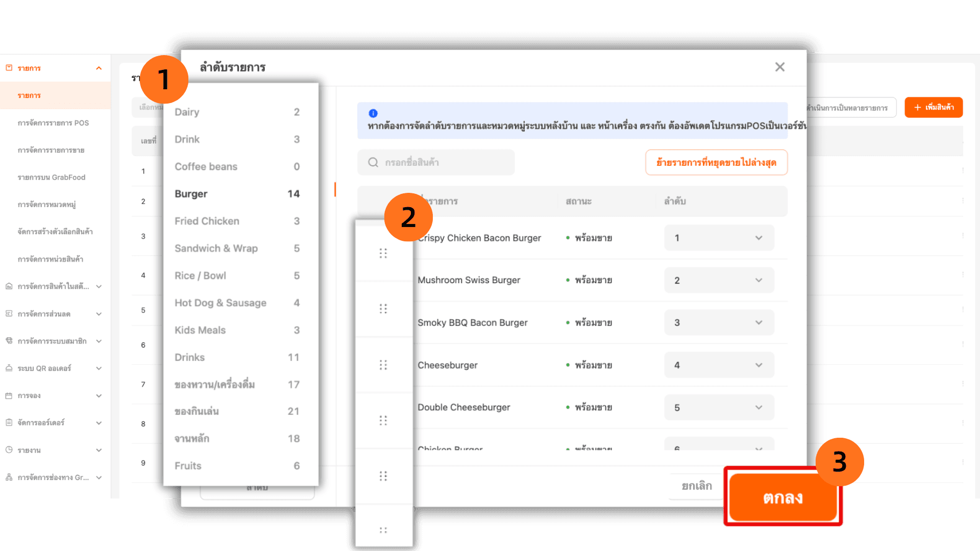
Task: Click the จัดการออร์เดอร์ sidebar icon
Action: pos(9,423)
